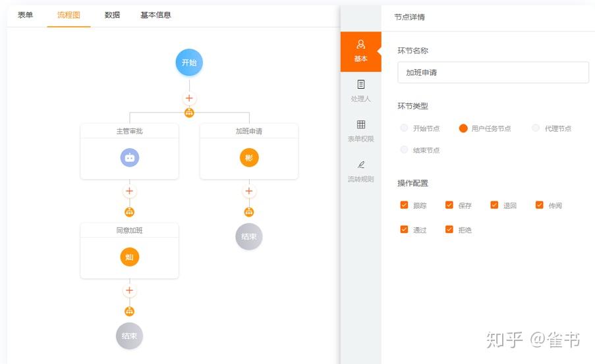
Task: Uncheck the 传阅 checkbox
Action: pyautogui.click(x=540, y=205)
